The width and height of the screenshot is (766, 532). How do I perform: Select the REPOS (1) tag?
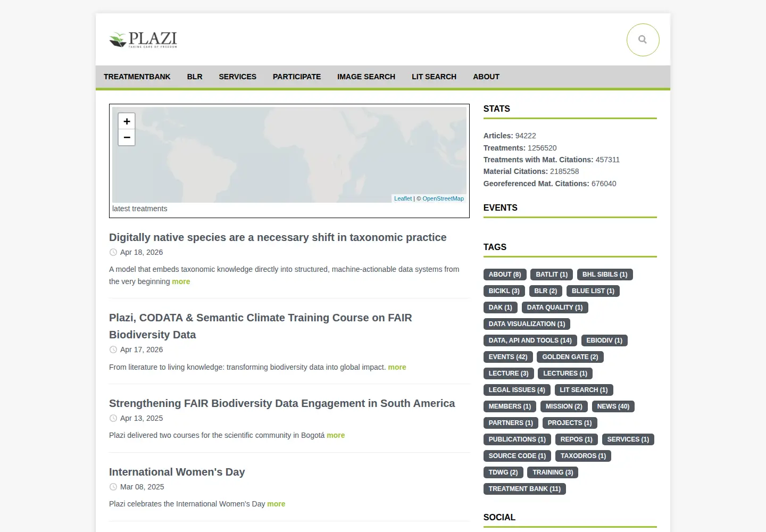(577, 439)
